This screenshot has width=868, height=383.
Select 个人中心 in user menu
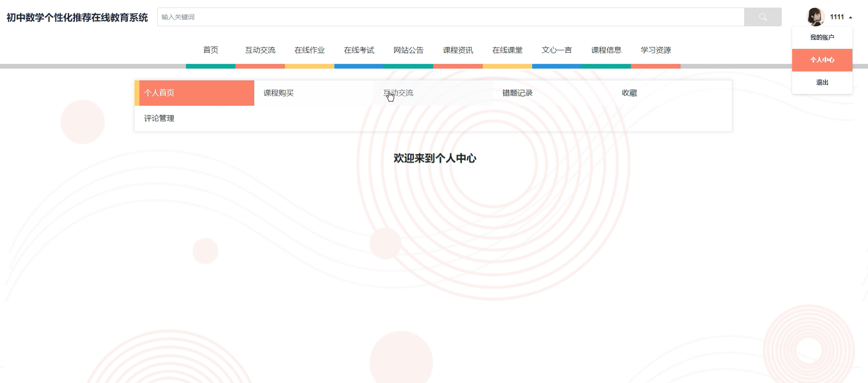822,60
